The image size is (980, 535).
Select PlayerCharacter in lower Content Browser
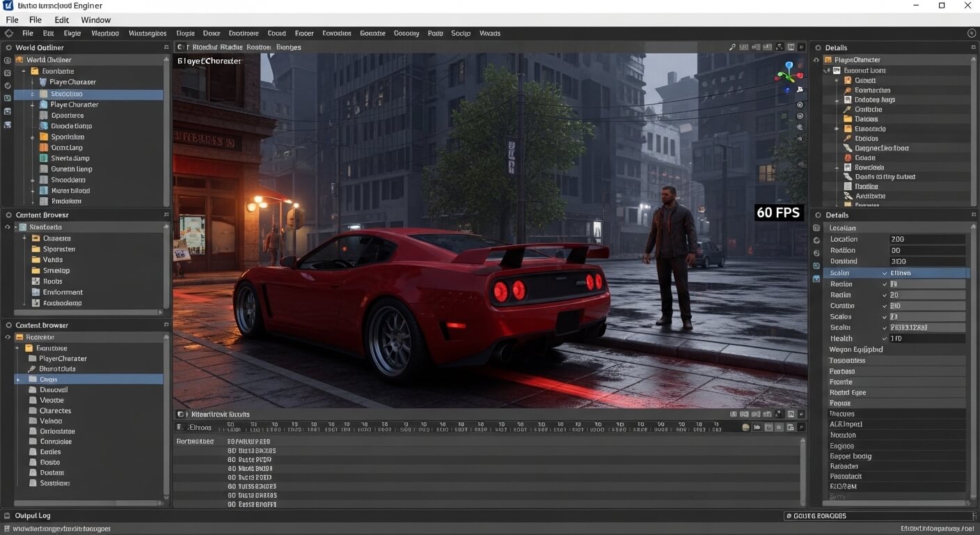pyautogui.click(x=63, y=358)
